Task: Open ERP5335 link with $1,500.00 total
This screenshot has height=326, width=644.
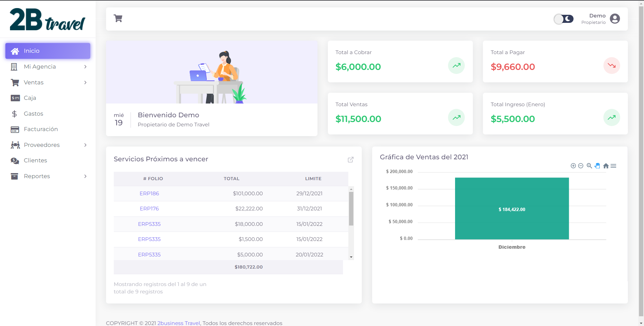Action: (149, 239)
